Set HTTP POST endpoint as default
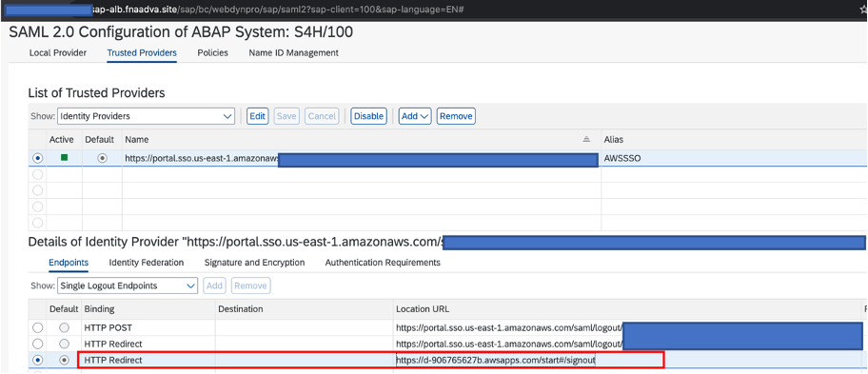Screen dimensions: 868x374 tap(64, 328)
